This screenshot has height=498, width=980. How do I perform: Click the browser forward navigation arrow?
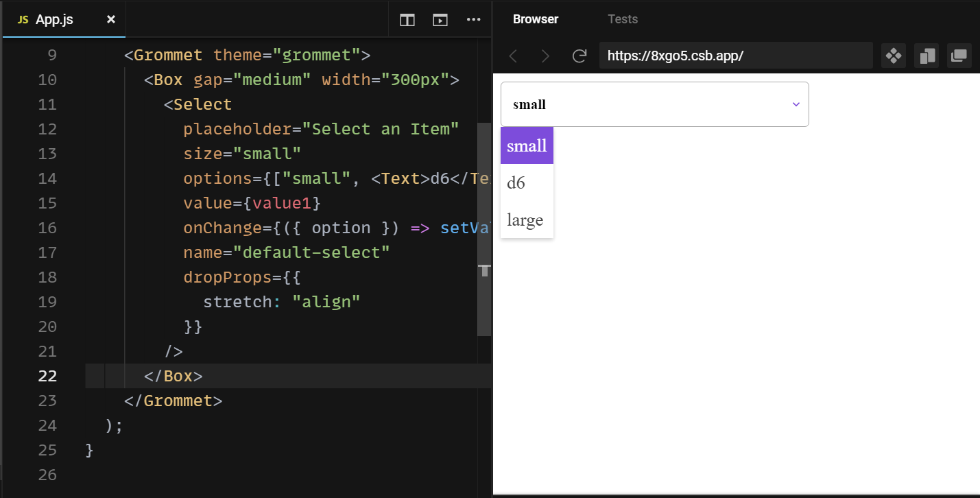(x=546, y=56)
